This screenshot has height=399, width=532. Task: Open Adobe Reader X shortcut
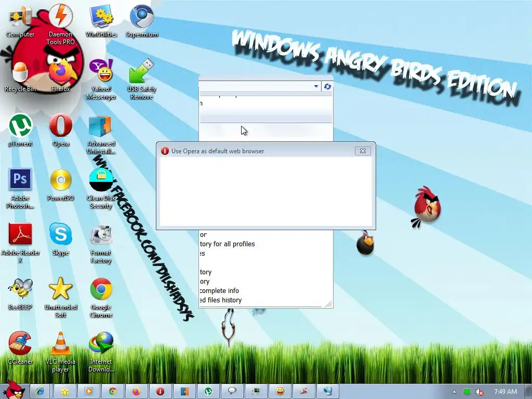tap(20, 243)
